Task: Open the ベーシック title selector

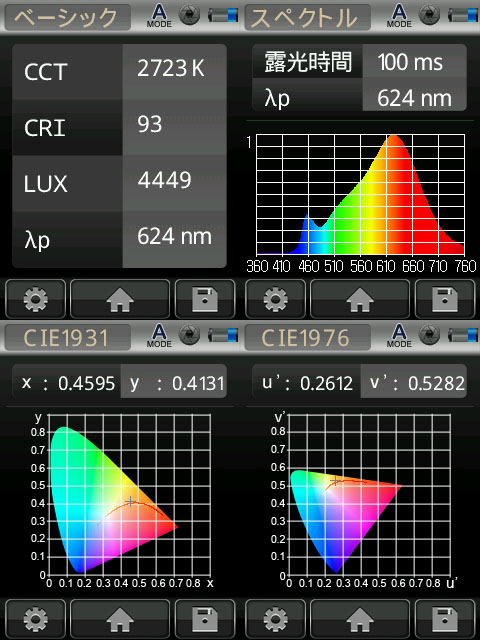Action: coord(68,17)
